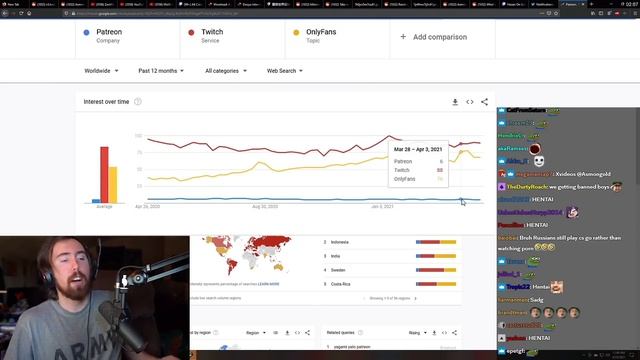Click the browser back arrow
This screenshot has height=360, width=640.
point(5,13)
